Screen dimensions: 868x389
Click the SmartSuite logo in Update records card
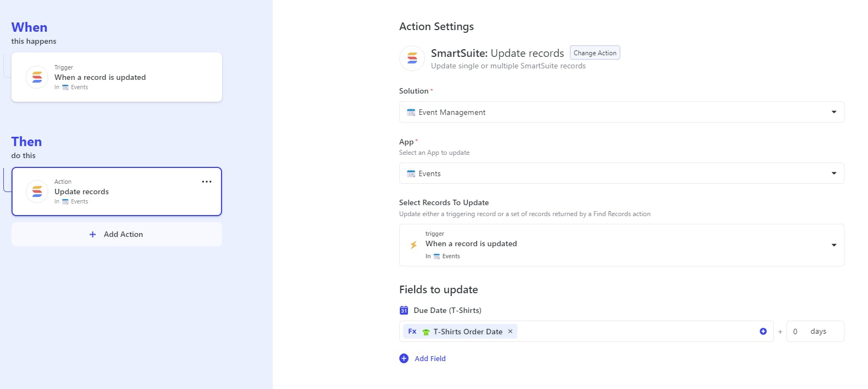(37, 191)
